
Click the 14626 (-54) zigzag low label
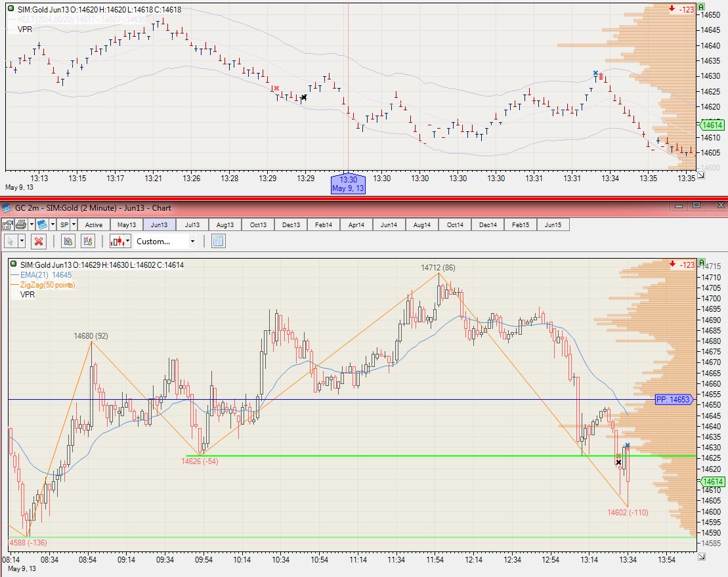coord(200,461)
